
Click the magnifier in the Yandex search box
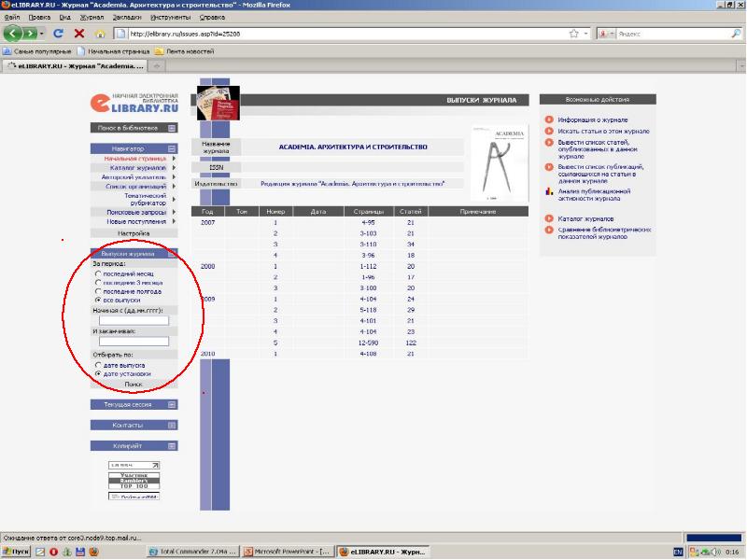[x=736, y=34]
